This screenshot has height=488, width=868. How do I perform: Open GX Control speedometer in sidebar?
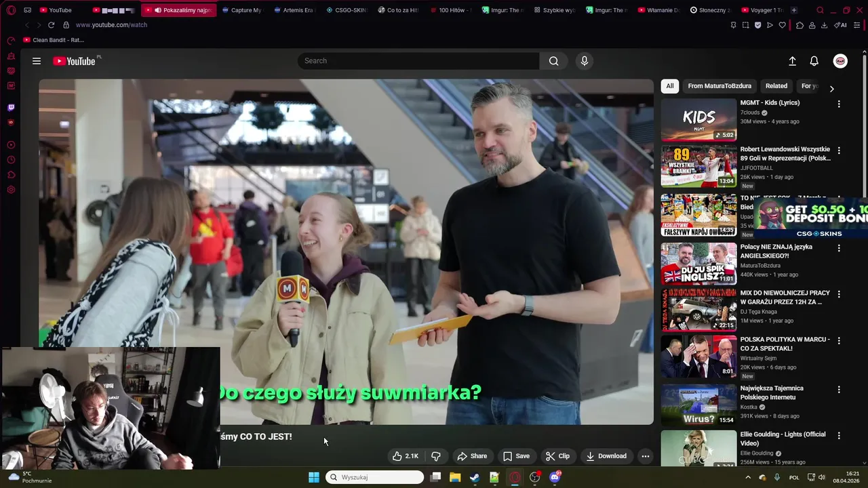11,41
